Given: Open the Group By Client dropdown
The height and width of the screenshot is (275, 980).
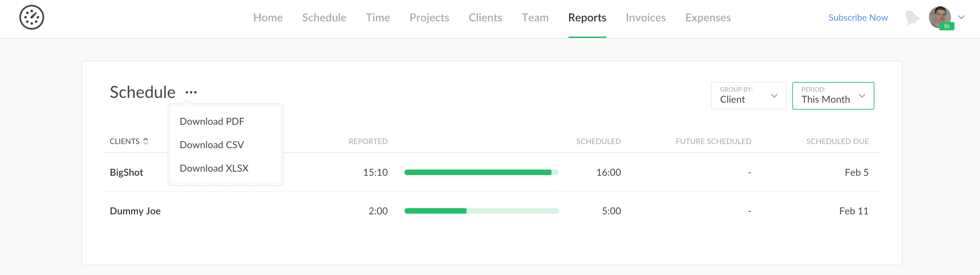Looking at the screenshot, I should coord(748,96).
